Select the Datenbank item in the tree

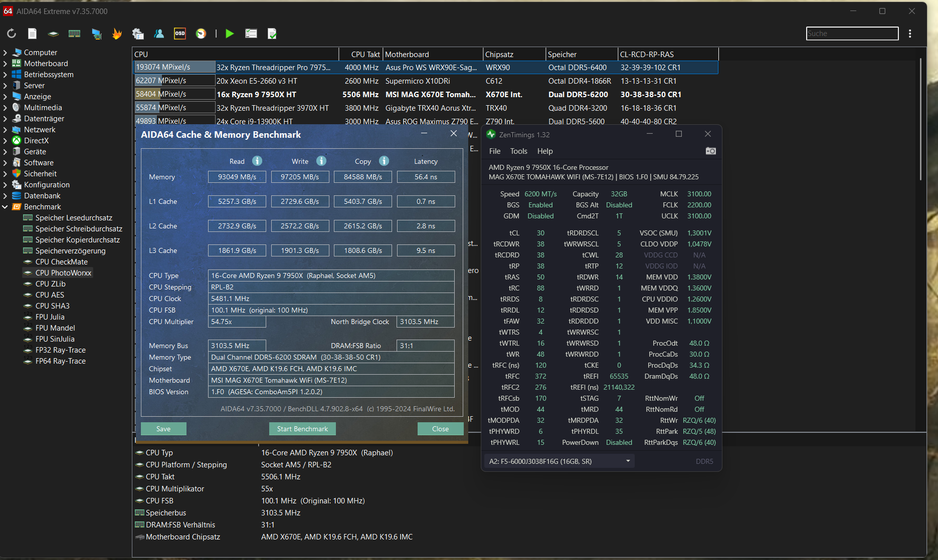point(37,196)
